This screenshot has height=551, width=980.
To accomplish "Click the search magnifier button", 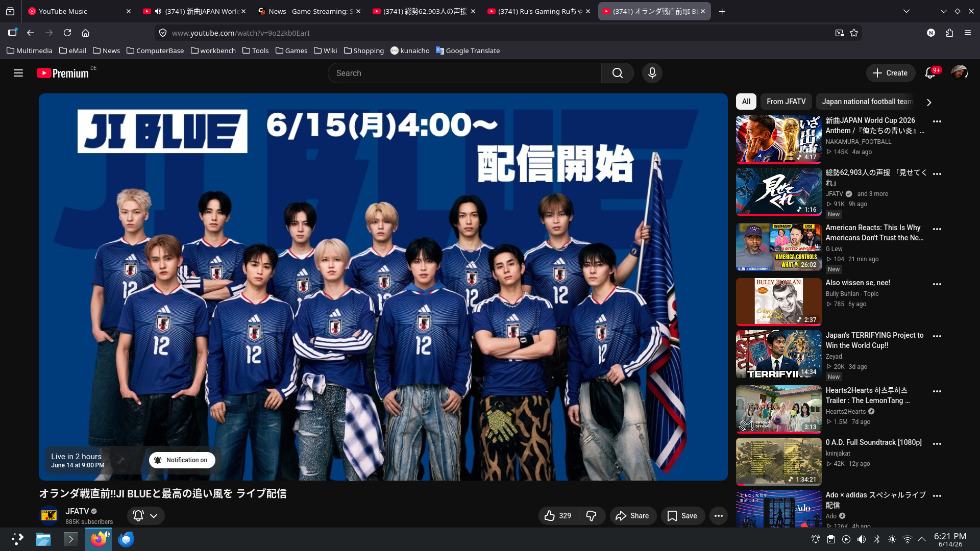I will pyautogui.click(x=618, y=73).
